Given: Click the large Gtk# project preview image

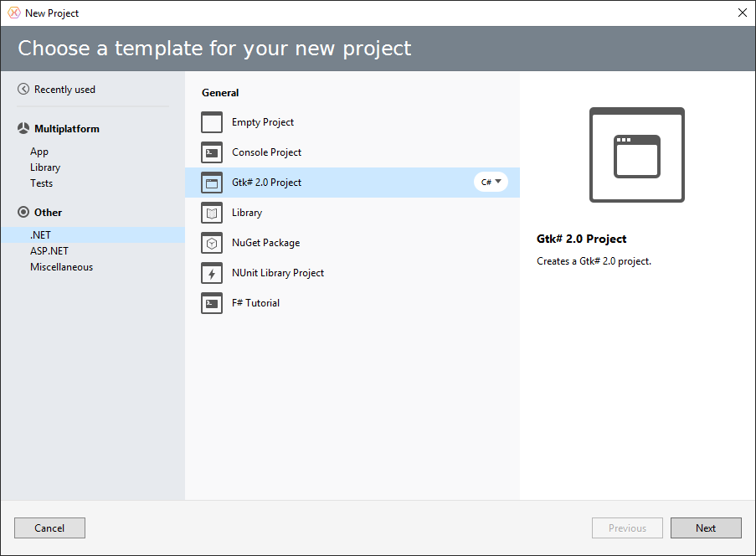Looking at the screenshot, I should click(637, 155).
